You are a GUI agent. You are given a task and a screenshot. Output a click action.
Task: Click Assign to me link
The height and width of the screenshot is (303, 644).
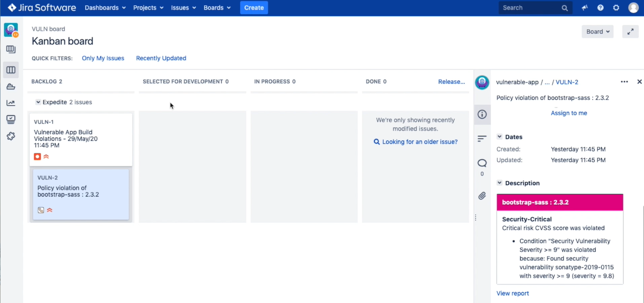click(569, 113)
